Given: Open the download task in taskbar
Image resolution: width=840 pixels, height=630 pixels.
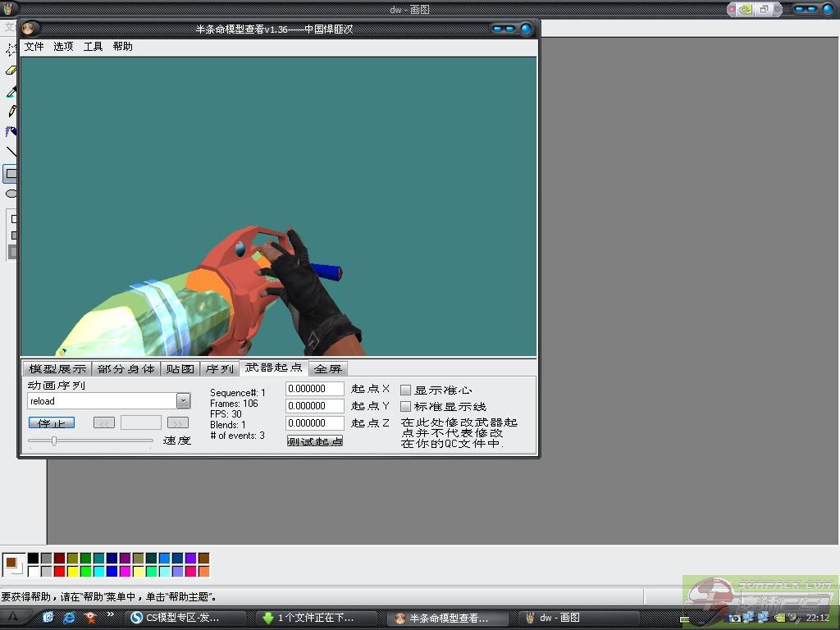Looking at the screenshot, I should click(x=315, y=618).
